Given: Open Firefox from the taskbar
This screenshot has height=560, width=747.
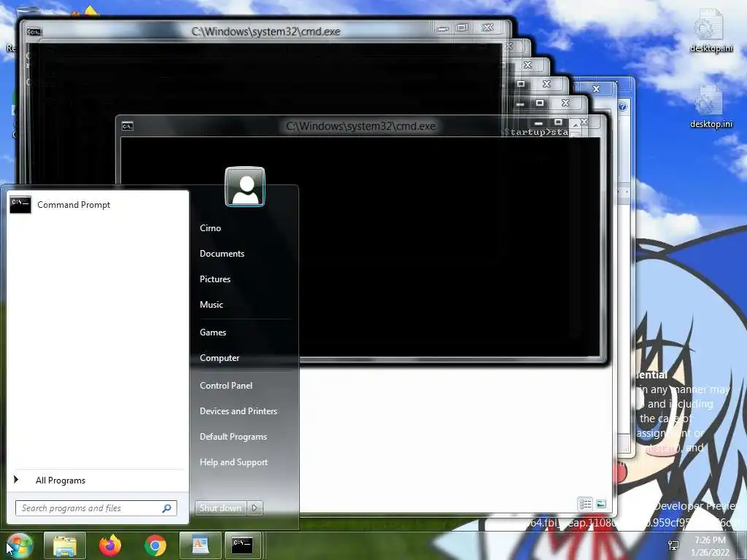Looking at the screenshot, I should [x=110, y=545].
